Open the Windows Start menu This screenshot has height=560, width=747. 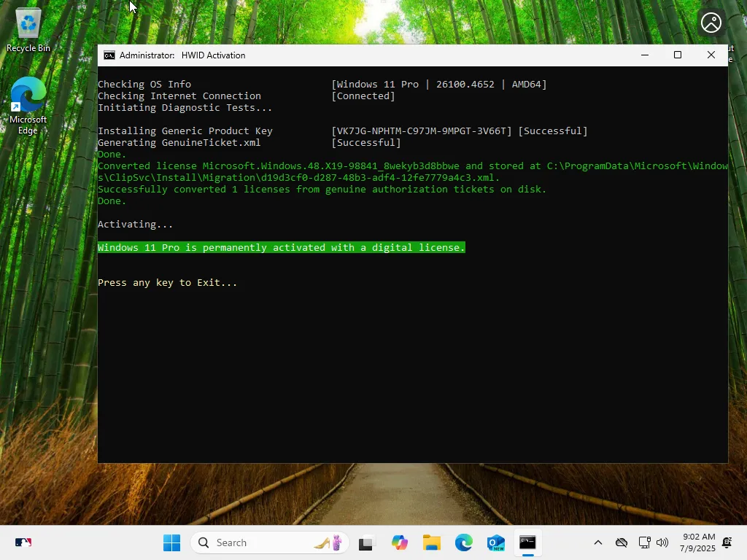[x=171, y=542]
